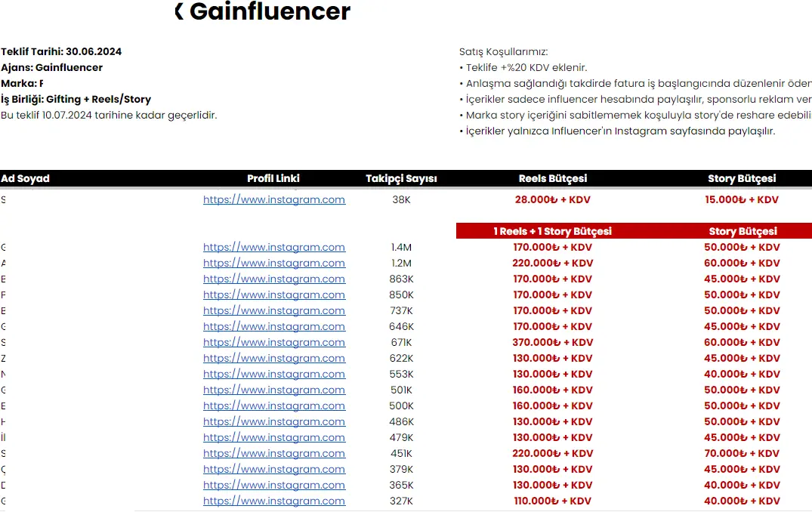Viewport: 812px width, 512px height.
Task: Select the Reels Bütçesi column header
Action: (x=553, y=179)
